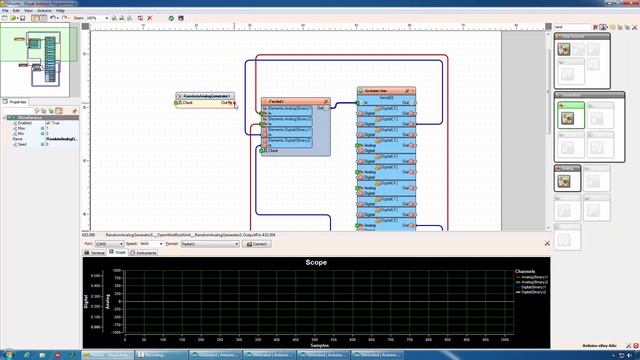Click the Save toolbar icon
This screenshot has height=360, width=640.
point(22,18)
